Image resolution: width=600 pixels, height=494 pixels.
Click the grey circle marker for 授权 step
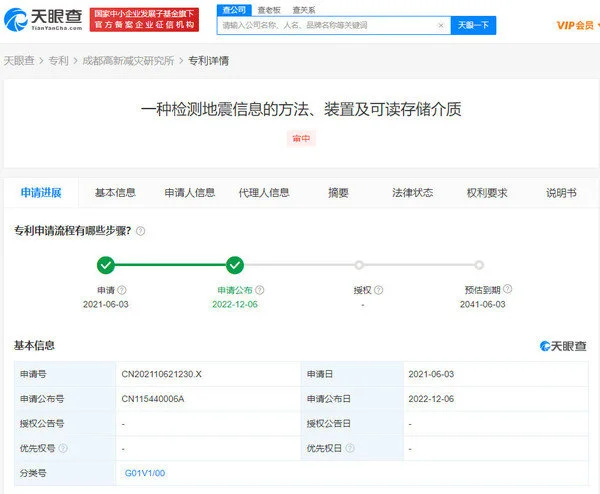coord(359,265)
